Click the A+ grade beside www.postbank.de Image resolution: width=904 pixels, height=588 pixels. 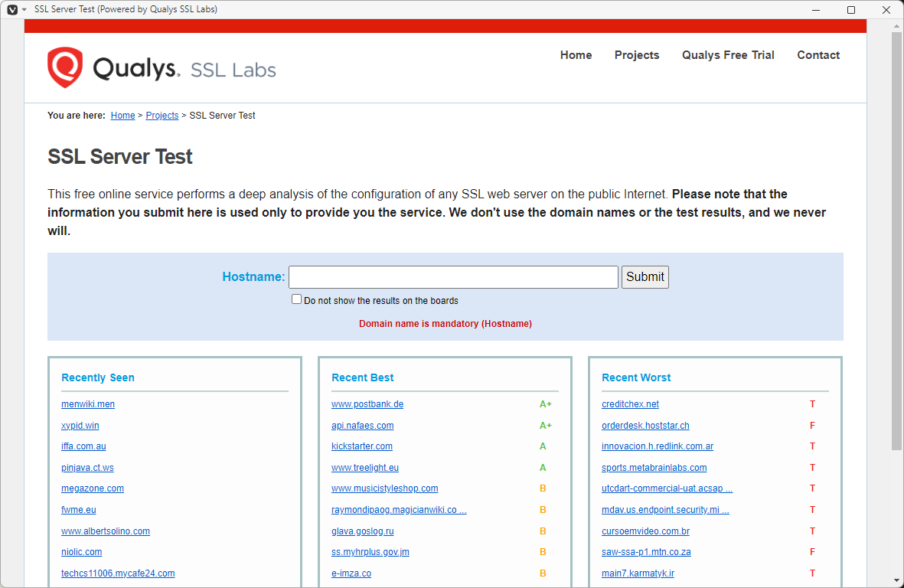(546, 404)
